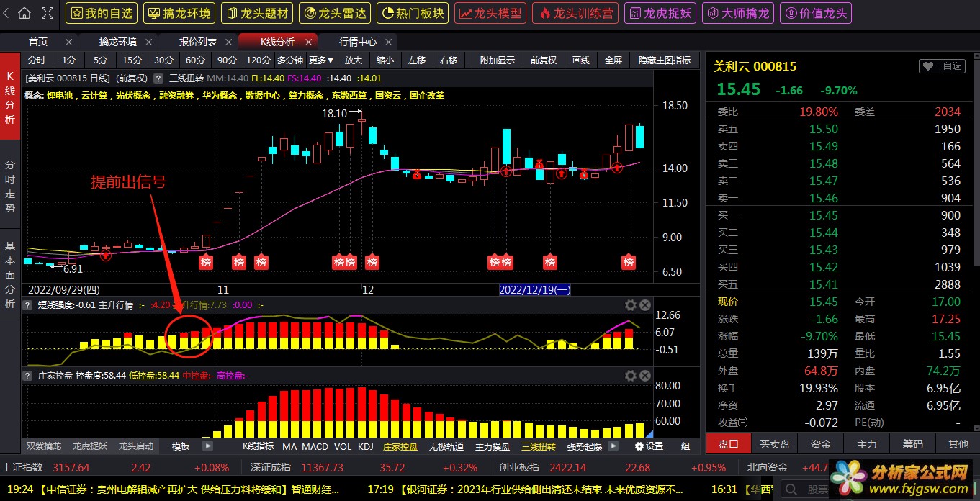
Task: Select 基本面分析 in left sidebar
Action: (10, 275)
